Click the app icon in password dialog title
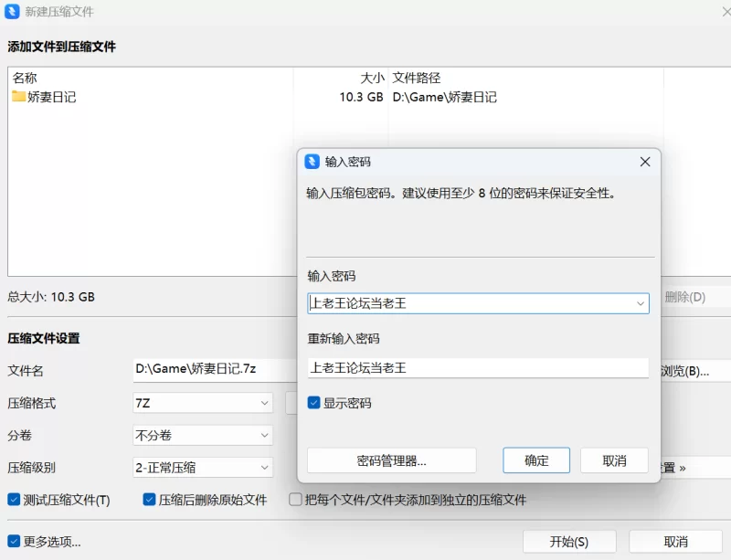 point(312,162)
